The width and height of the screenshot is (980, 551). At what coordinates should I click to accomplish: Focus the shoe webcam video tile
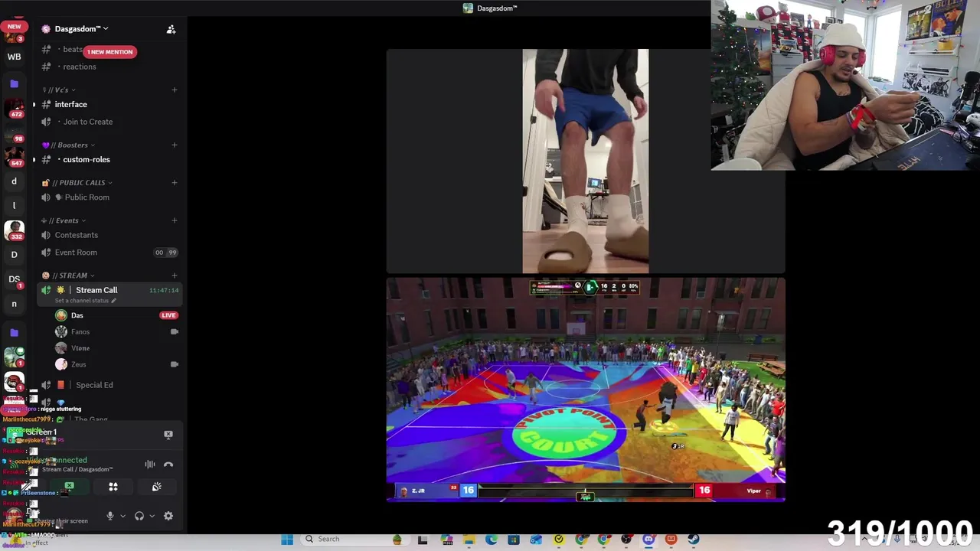point(586,161)
